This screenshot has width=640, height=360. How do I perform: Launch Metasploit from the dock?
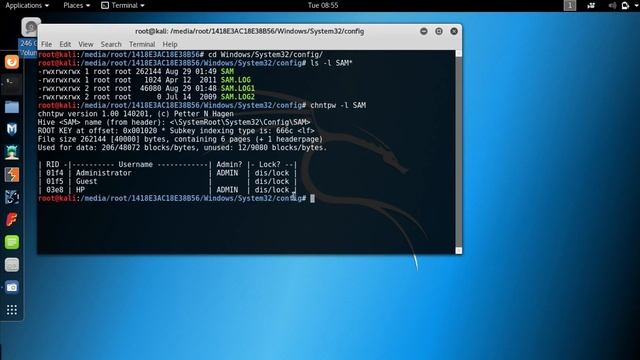pyautogui.click(x=12, y=129)
